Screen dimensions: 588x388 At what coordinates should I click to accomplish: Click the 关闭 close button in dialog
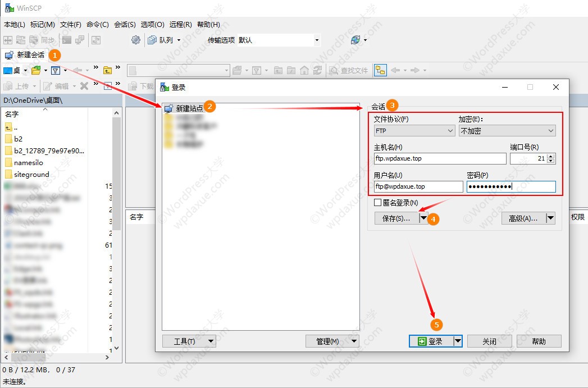click(489, 341)
